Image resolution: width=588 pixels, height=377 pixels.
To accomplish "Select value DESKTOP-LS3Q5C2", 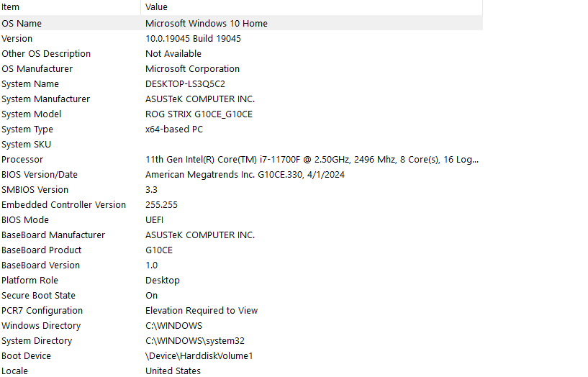I will point(185,84).
